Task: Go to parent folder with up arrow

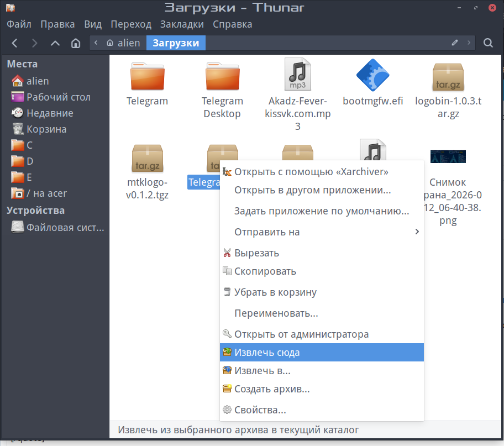Action: coord(55,43)
